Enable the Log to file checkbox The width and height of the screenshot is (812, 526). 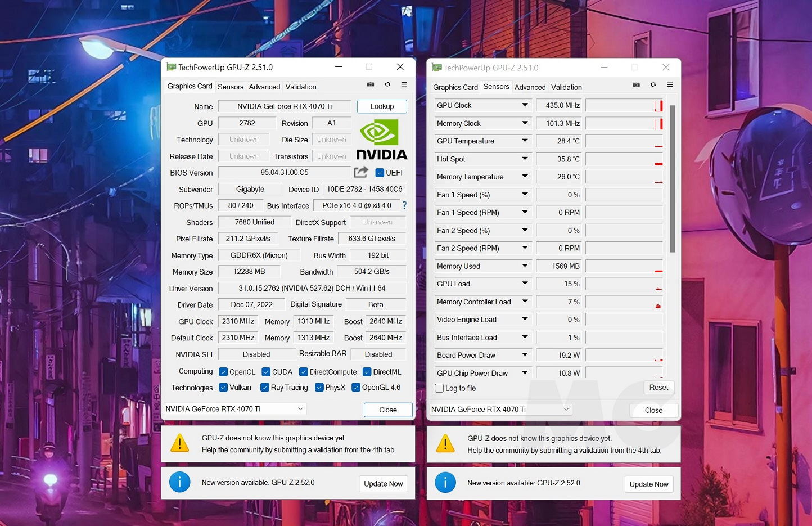[x=440, y=388]
